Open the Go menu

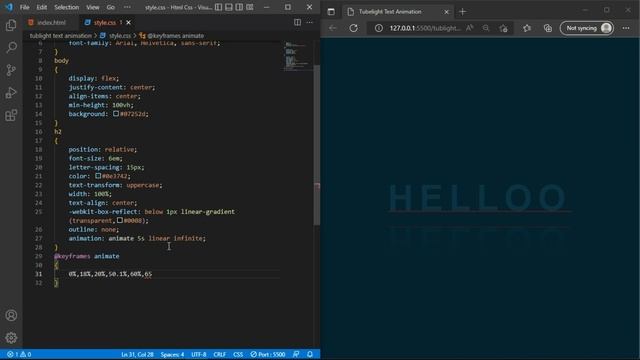coord(111,7)
